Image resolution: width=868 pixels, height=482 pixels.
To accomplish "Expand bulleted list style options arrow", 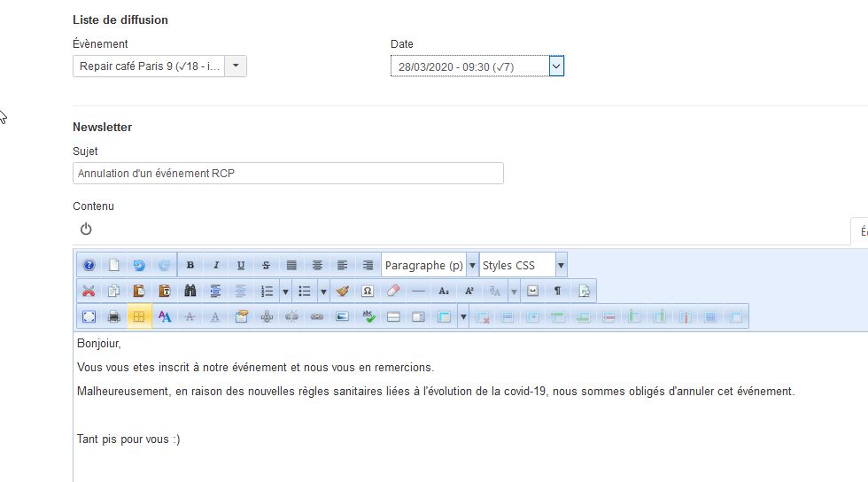I will coord(323,292).
